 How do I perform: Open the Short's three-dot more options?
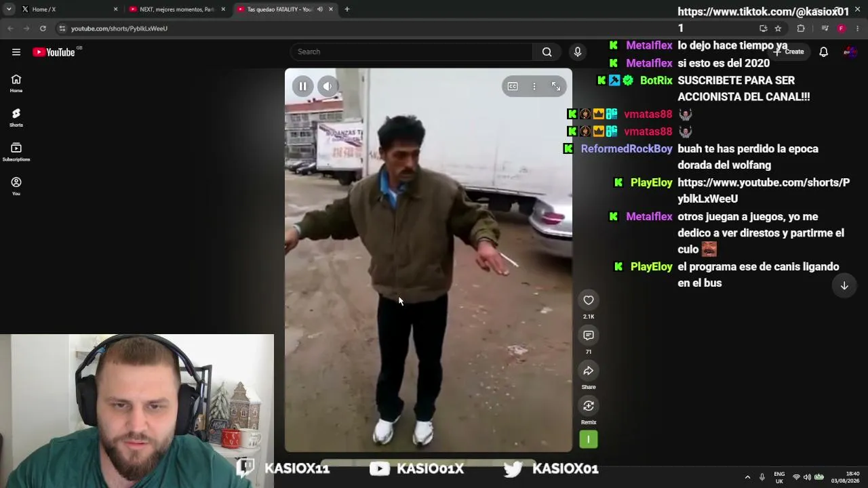click(x=534, y=86)
